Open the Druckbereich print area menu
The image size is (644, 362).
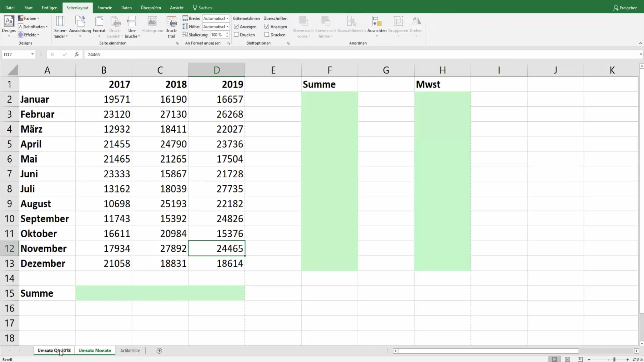point(115,27)
